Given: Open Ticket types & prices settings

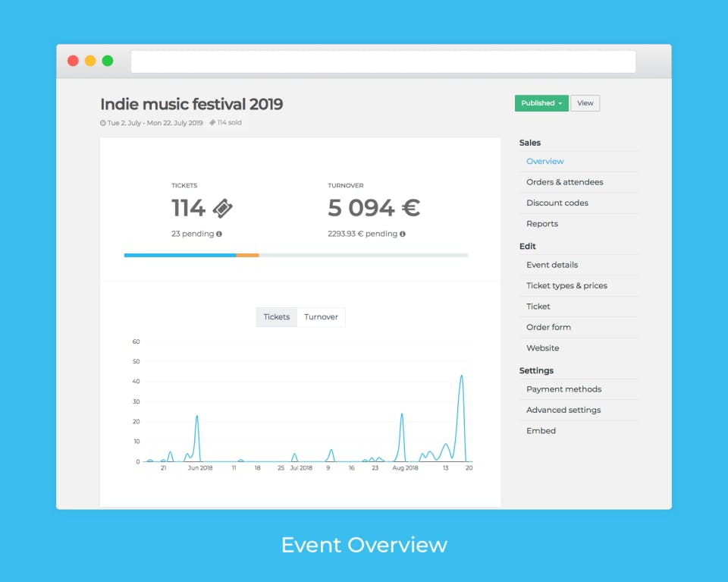Looking at the screenshot, I should [566, 285].
